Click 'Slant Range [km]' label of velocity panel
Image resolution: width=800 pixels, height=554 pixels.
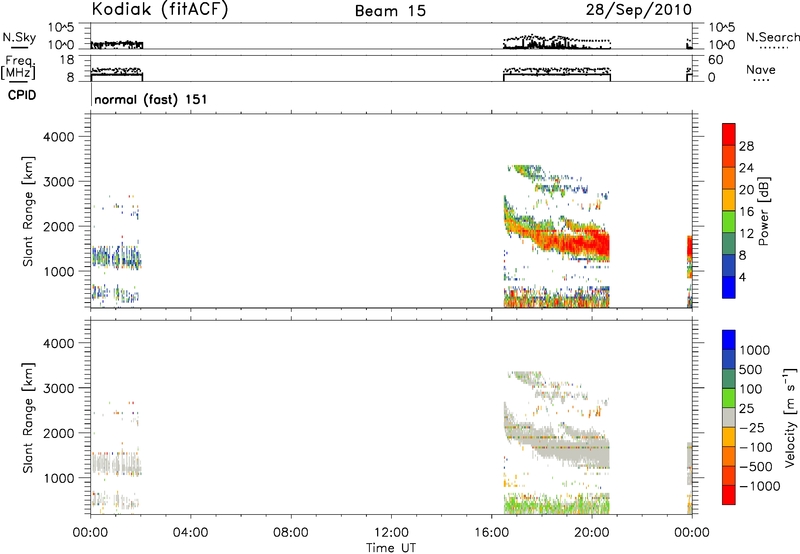pos(28,417)
